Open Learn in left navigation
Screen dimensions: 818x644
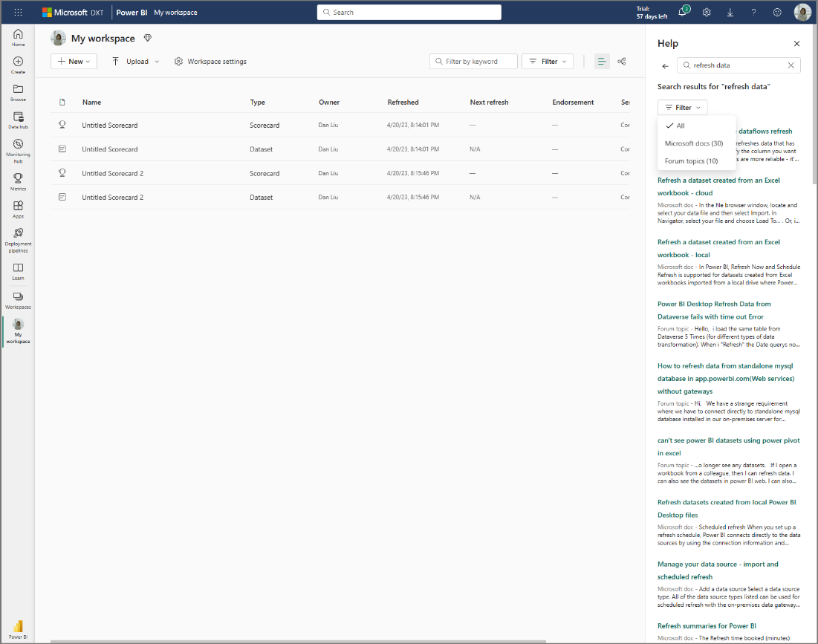point(18,271)
